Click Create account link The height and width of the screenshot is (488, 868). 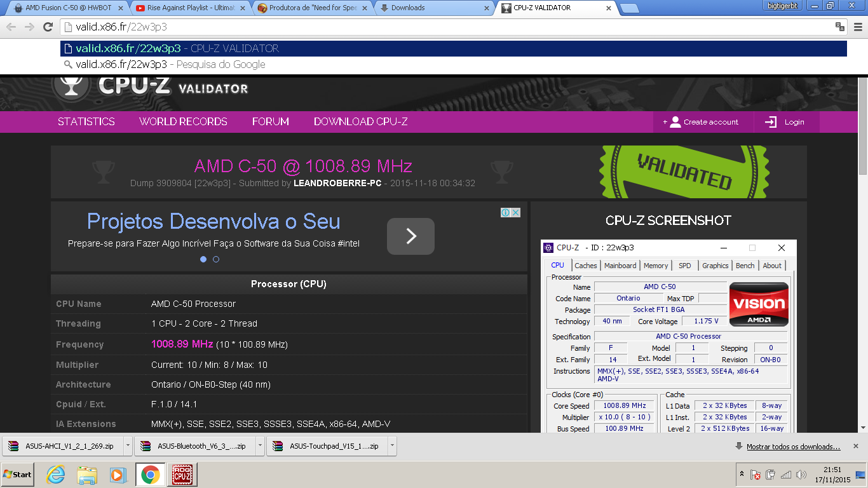click(710, 122)
